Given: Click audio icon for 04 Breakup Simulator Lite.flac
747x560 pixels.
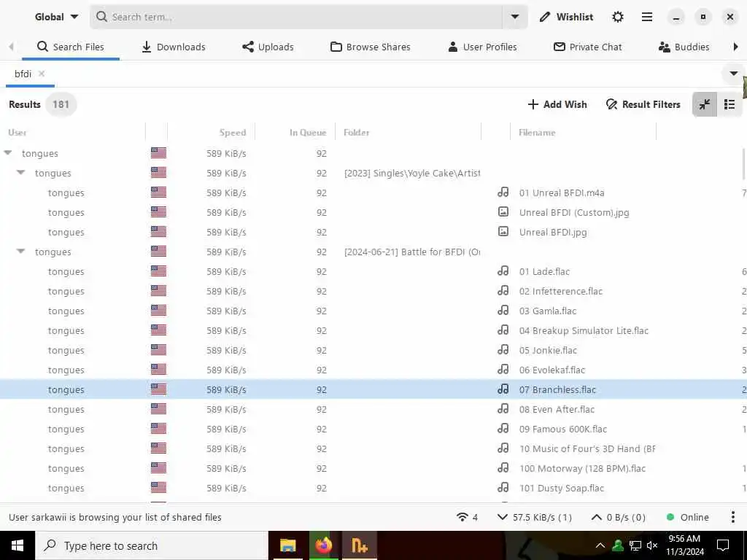Looking at the screenshot, I should coord(503,330).
